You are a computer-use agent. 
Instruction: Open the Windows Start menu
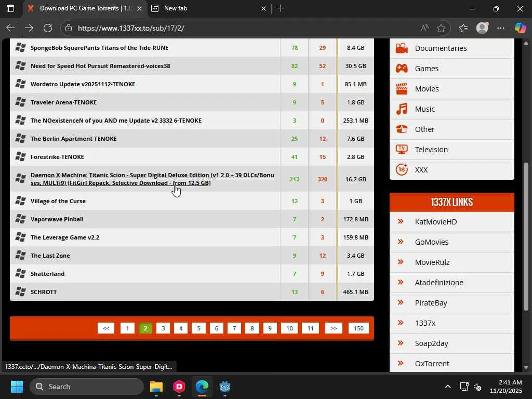[17, 387]
